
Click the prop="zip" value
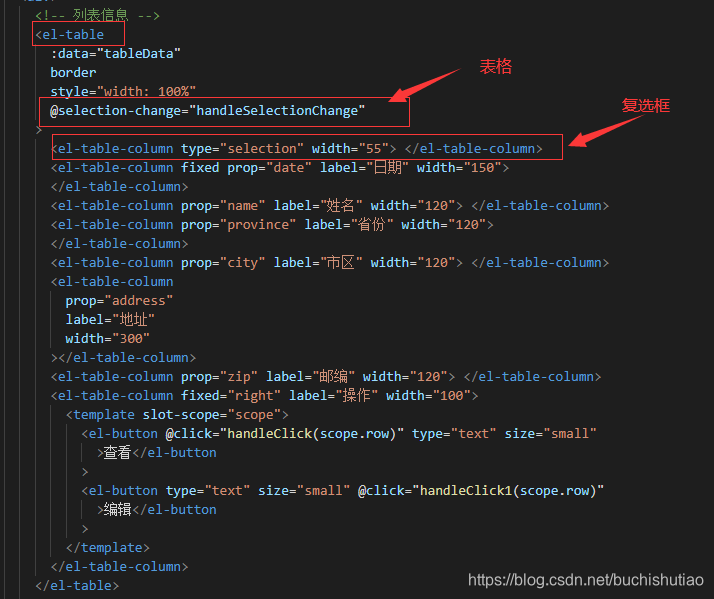(x=239, y=377)
